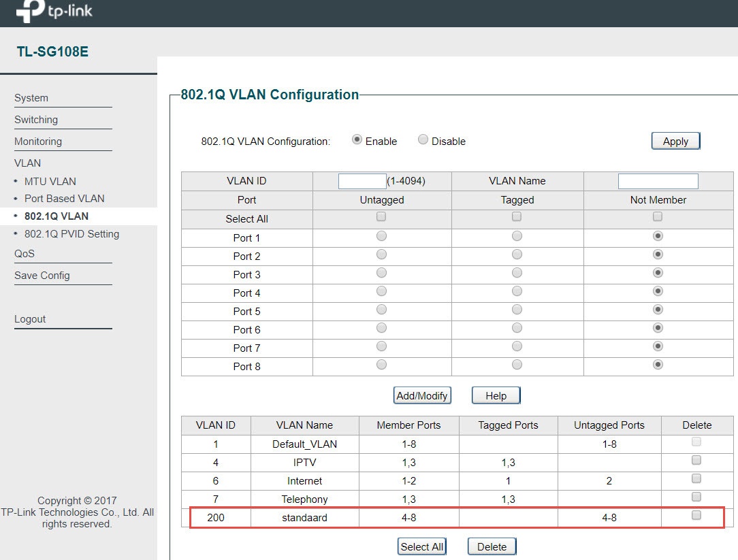738x560 pixels.
Task: Click the Add/Modify button
Action: point(422,396)
